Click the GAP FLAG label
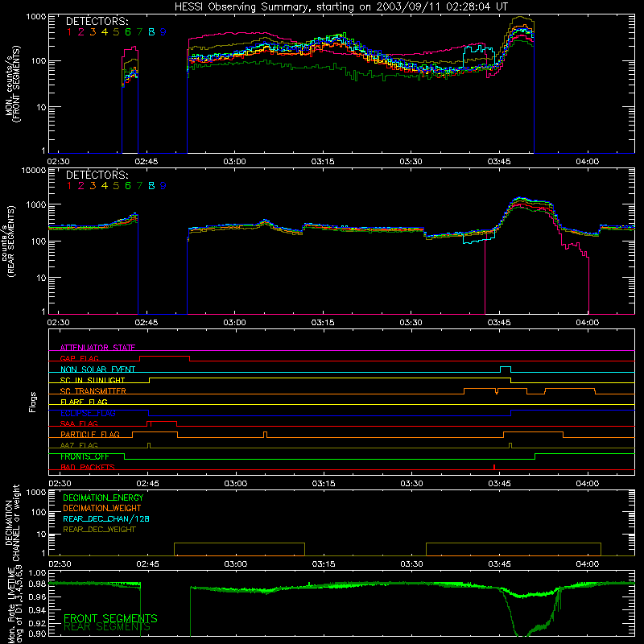Viewport: 644px width, 644px height. pos(79,358)
